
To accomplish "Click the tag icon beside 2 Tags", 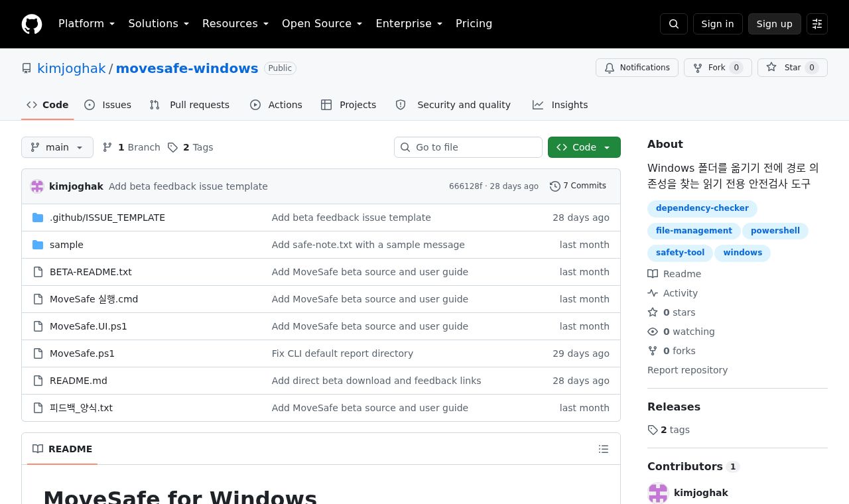I will coord(172,147).
